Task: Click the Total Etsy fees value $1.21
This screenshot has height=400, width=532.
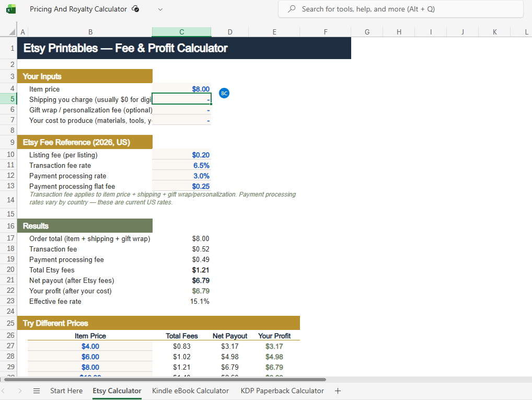Action: [x=201, y=270]
